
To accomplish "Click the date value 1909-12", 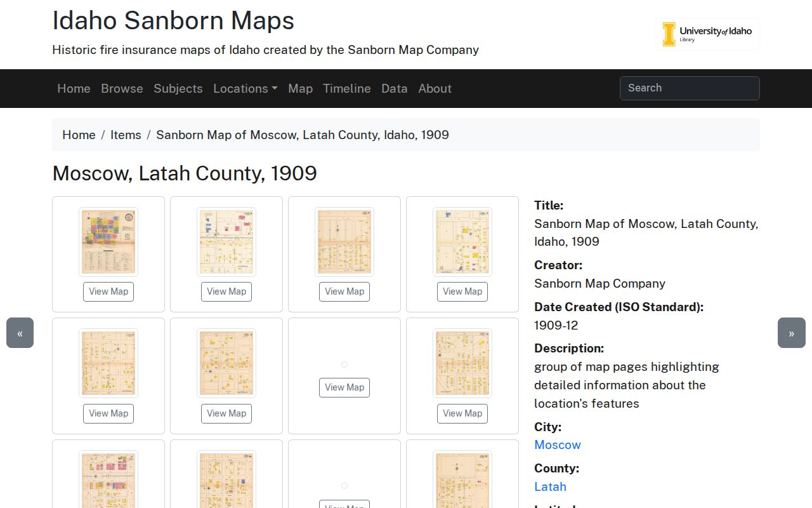I will click(556, 325).
